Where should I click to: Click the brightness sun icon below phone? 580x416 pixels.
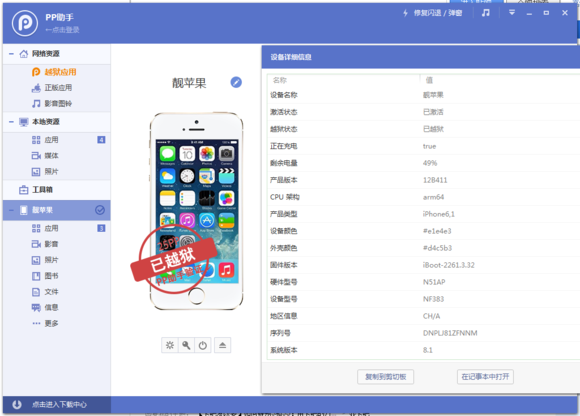170,345
